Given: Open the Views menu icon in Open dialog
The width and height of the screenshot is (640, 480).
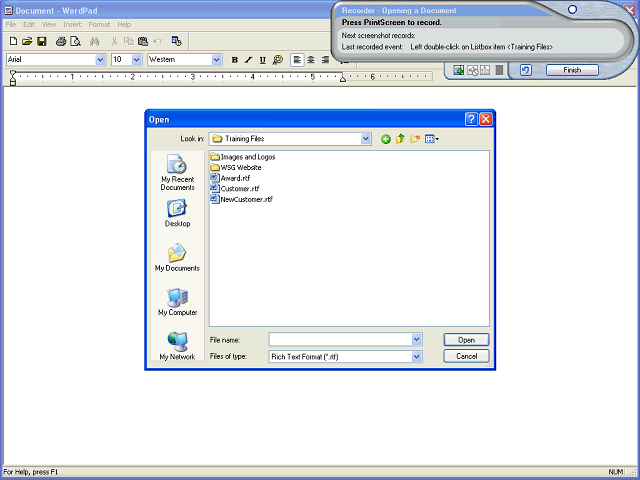Looking at the screenshot, I should [432, 139].
